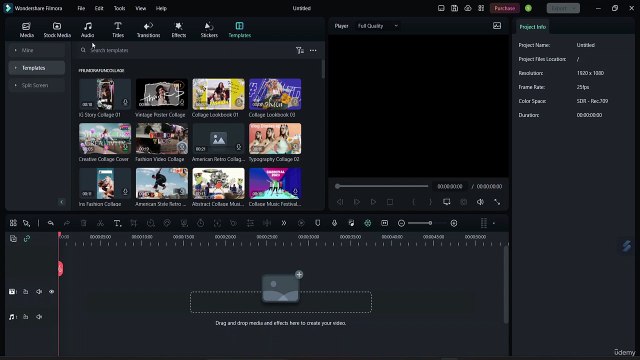Play the preview in the player
Viewport: 640px width, 360px height.
click(x=373, y=202)
